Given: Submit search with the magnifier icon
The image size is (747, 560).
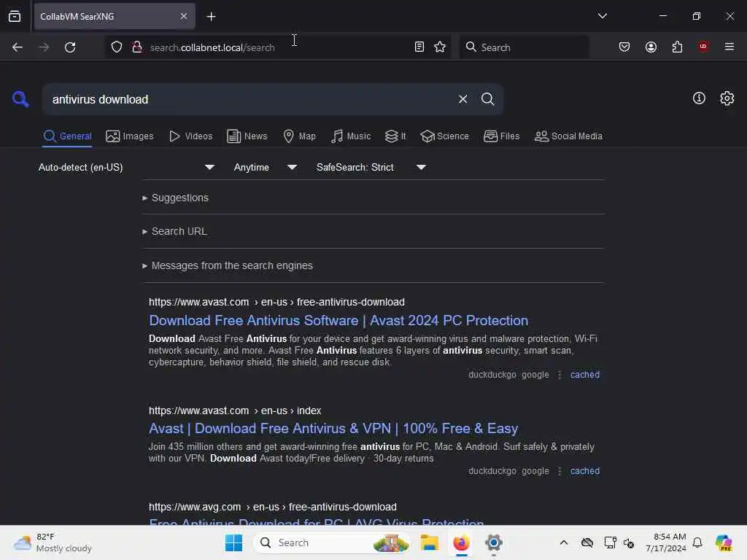Looking at the screenshot, I should coord(487,99).
